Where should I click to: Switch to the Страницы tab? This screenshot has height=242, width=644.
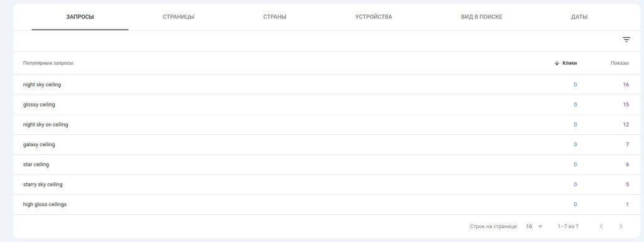coord(179,17)
